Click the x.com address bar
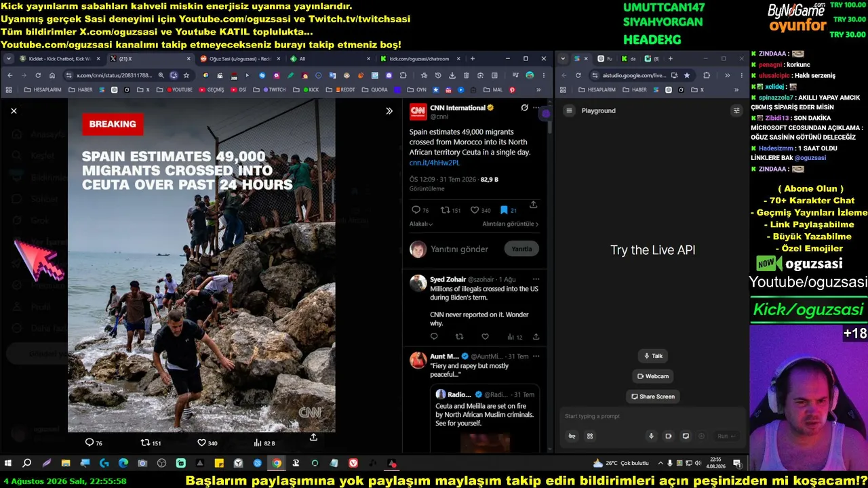 [114, 75]
